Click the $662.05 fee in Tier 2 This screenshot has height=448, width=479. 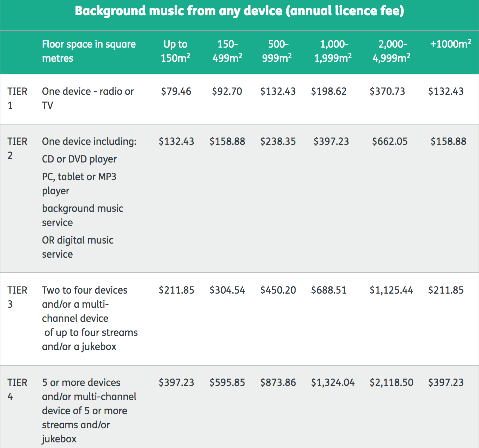click(x=390, y=142)
